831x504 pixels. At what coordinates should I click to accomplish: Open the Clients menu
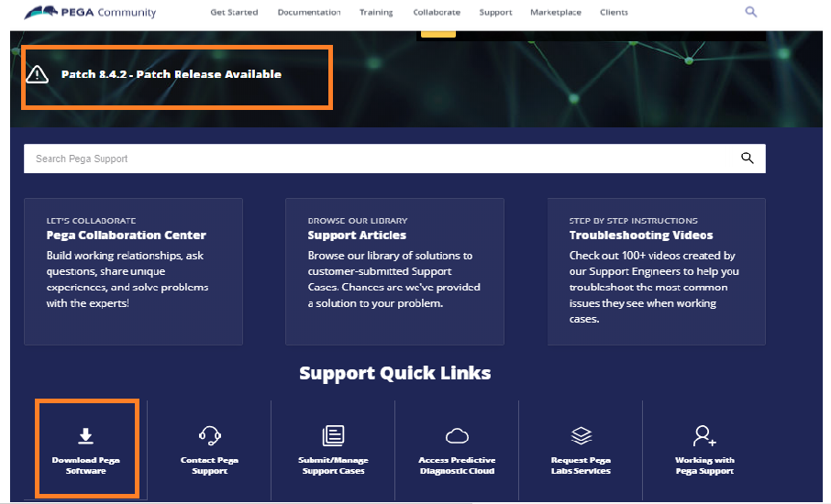coord(614,12)
